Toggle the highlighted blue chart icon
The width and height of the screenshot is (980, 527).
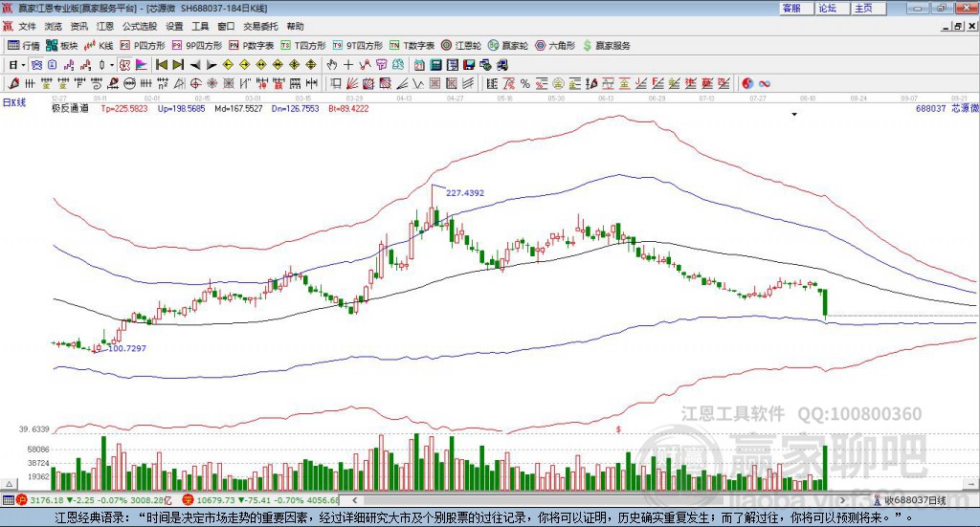pos(37,65)
